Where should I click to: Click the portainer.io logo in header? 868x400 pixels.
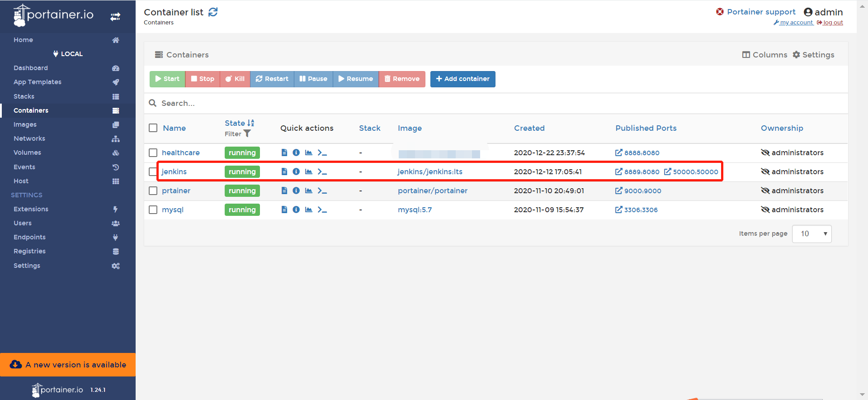pyautogui.click(x=53, y=15)
